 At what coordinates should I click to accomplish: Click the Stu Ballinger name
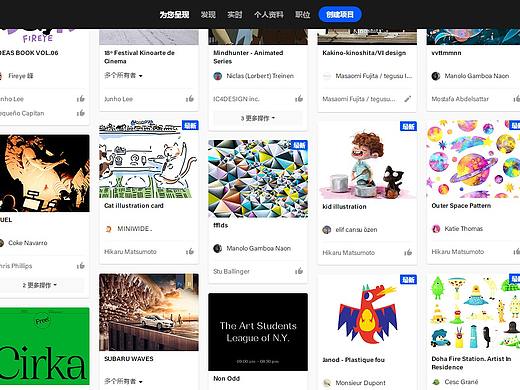point(231,272)
